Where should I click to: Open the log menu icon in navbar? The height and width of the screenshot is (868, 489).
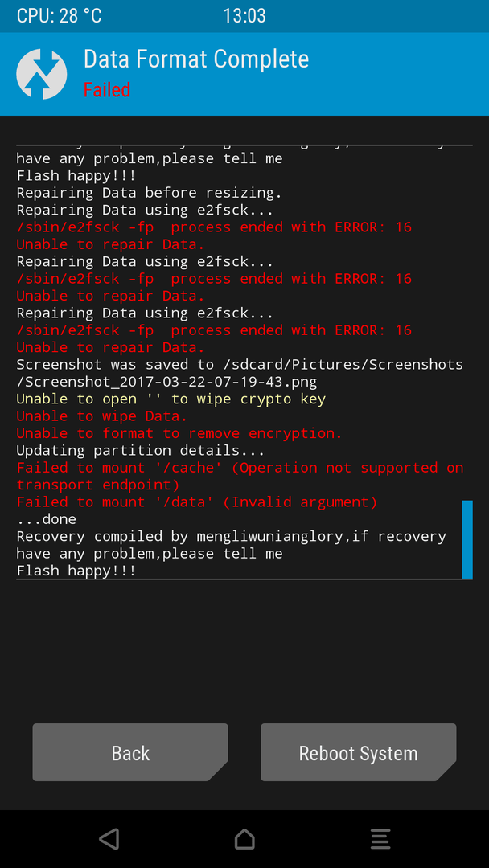pyautogui.click(x=380, y=838)
